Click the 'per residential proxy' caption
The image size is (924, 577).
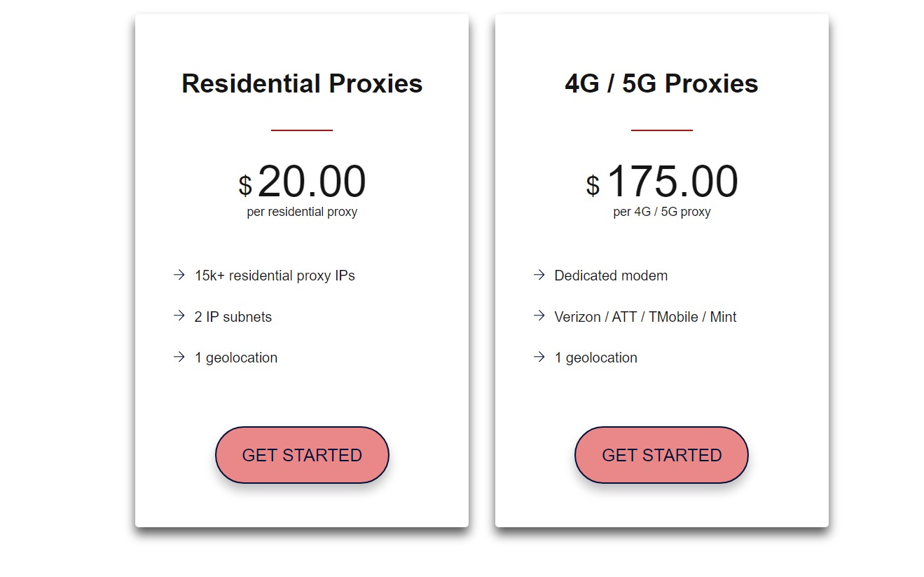pyautogui.click(x=302, y=212)
